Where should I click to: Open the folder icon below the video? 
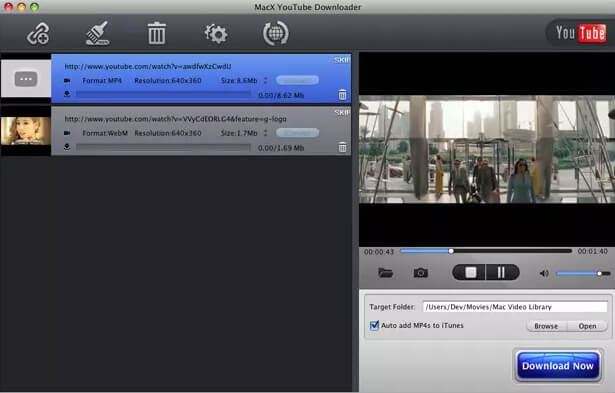(x=385, y=272)
